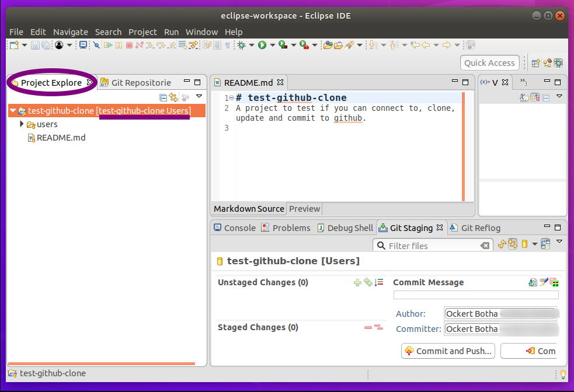Switch to the Preview tab of README.md
The image size is (574, 392).
(x=304, y=209)
